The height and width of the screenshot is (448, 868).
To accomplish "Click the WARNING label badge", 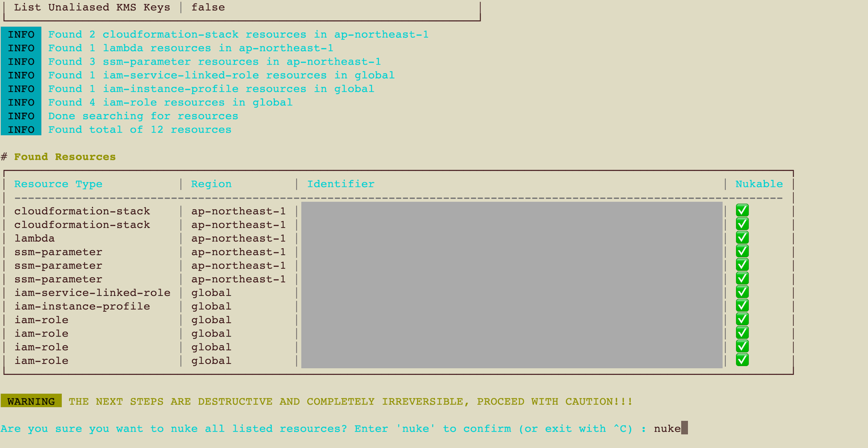I will tap(31, 401).
